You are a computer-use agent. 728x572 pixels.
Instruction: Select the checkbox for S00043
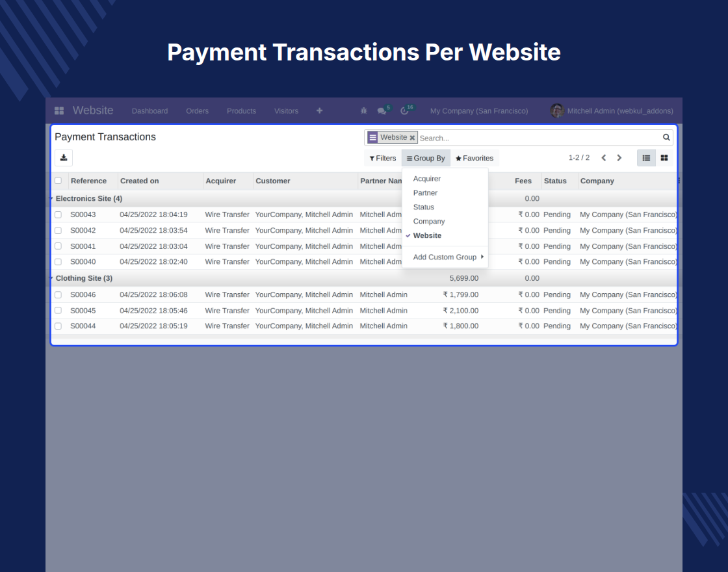coord(58,214)
